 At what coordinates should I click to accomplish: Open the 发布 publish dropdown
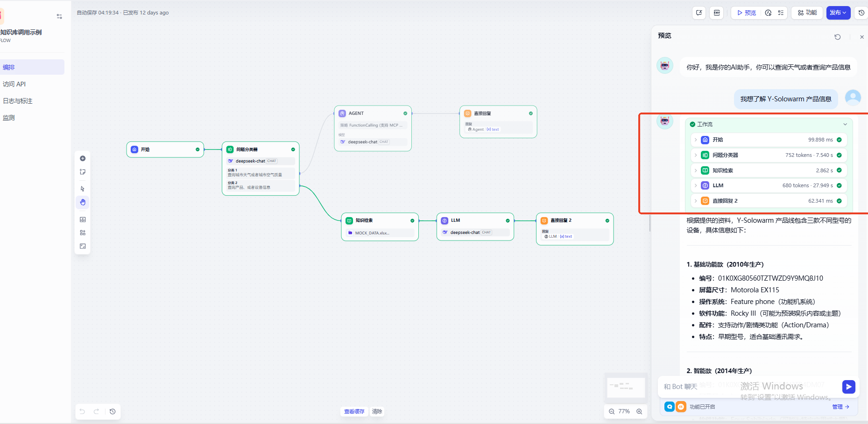click(x=838, y=13)
